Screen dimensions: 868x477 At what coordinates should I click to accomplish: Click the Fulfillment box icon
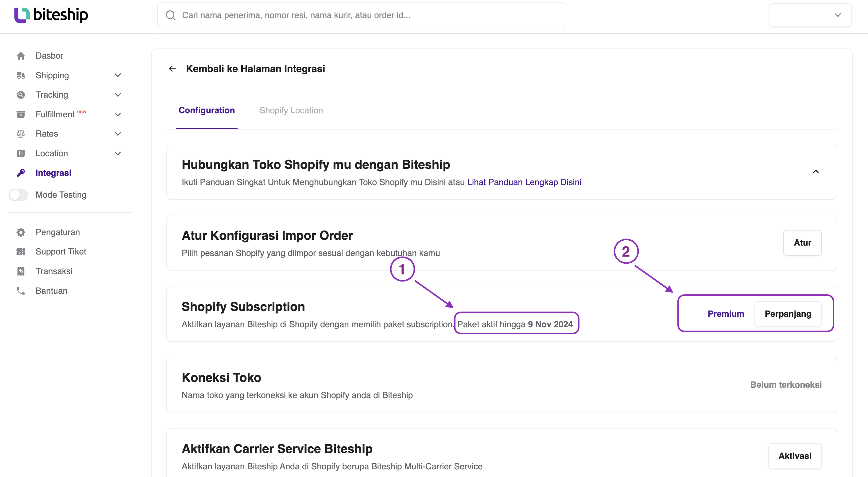pos(21,114)
